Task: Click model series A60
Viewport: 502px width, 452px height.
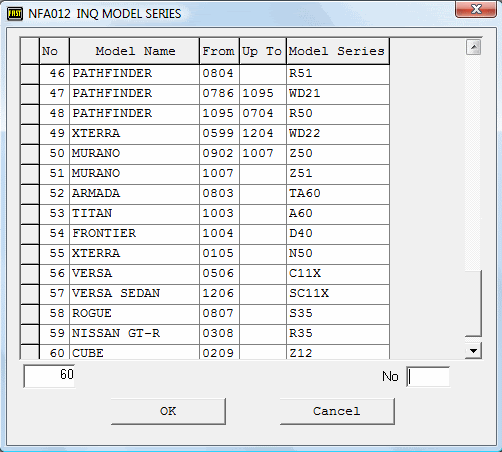Action: 301,213
